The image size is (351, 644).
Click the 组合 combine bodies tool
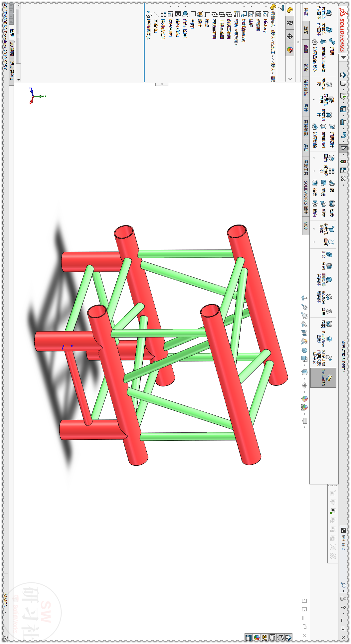coord(326,255)
